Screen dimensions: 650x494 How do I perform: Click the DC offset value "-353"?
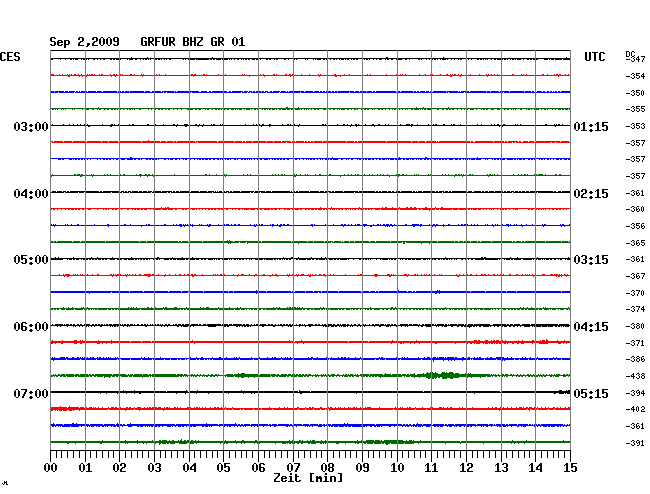635,126
